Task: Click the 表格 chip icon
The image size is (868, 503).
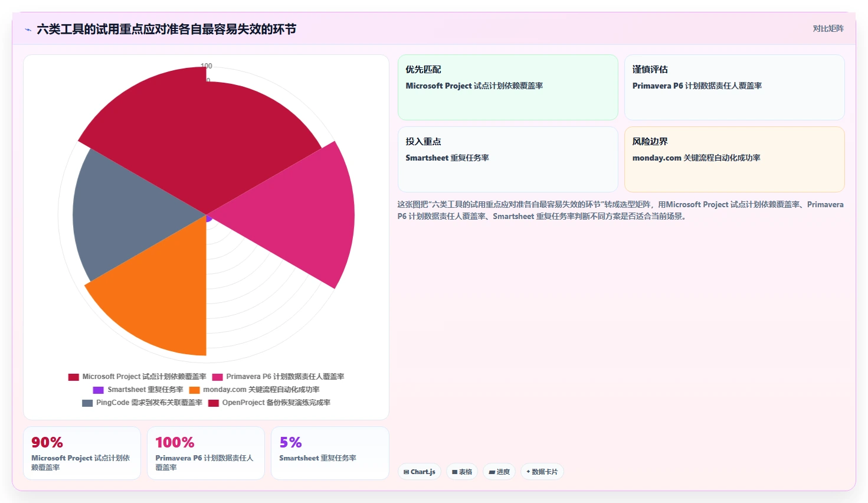Action: point(454,472)
